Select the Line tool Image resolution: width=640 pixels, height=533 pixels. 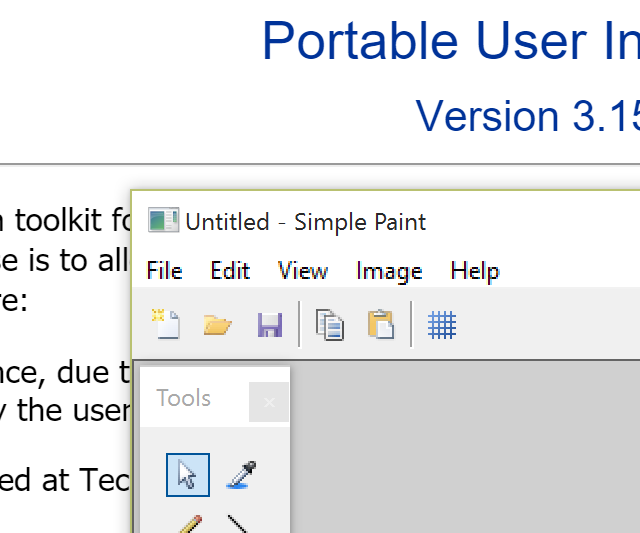pyautogui.click(x=238, y=524)
